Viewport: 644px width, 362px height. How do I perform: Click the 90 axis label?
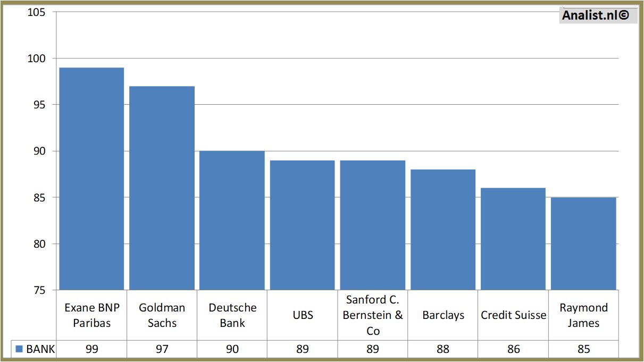pyautogui.click(x=39, y=151)
